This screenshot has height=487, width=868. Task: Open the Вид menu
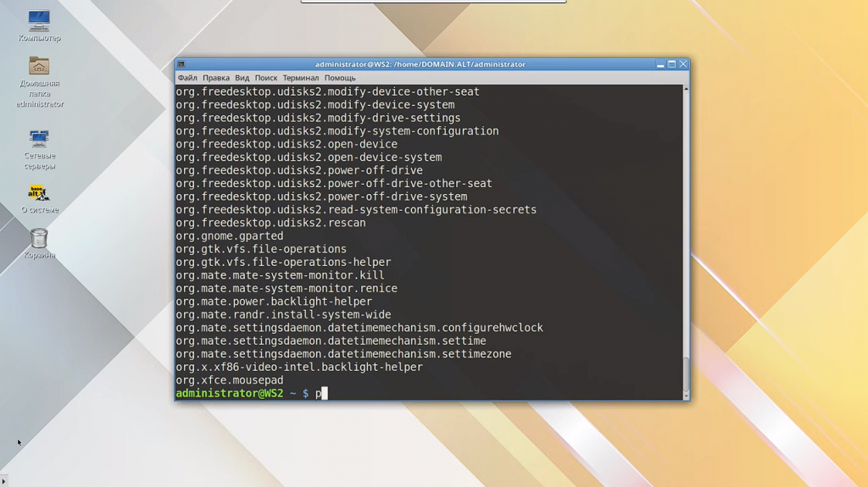pos(242,78)
